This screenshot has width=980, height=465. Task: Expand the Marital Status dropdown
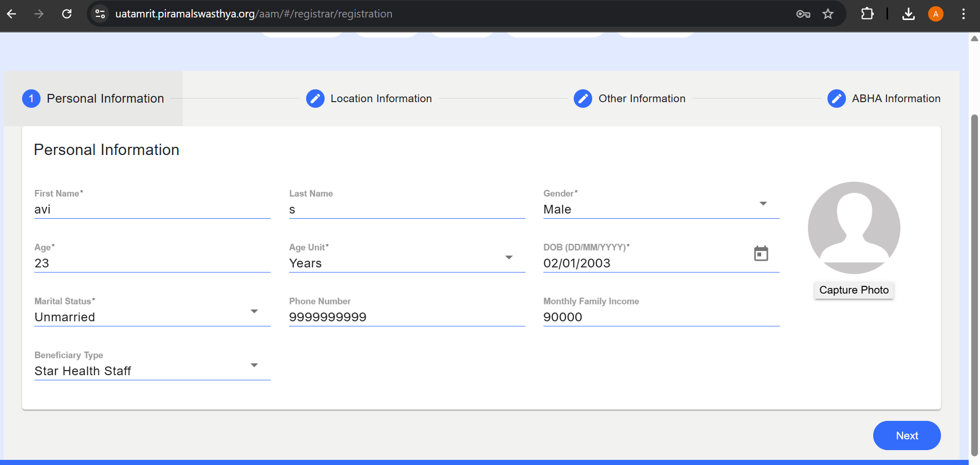(x=254, y=312)
